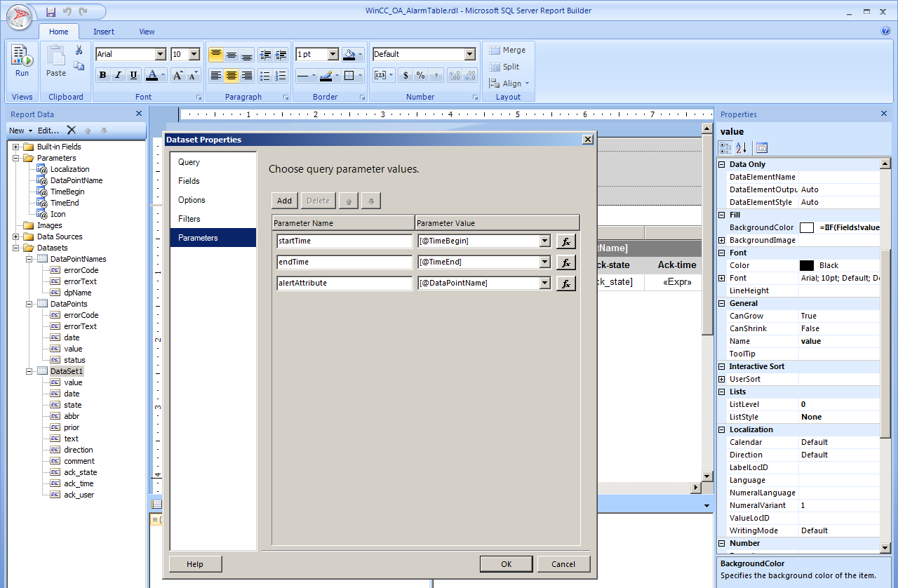Screen dimensions: 898x588
Task: Toggle Bold formatting in the Font group
Action: tap(103, 76)
